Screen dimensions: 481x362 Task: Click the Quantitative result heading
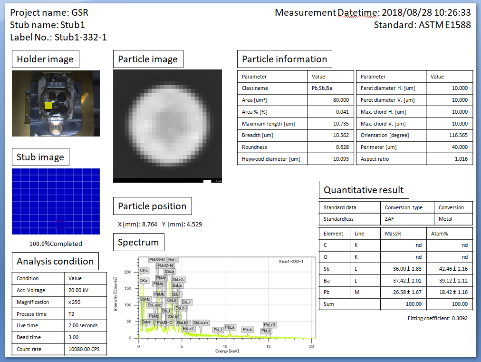coord(363,190)
